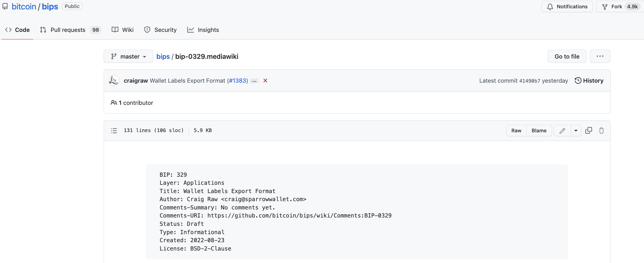644x263 pixels.
Task: Click the Go to file button
Action: click(567, 56)
